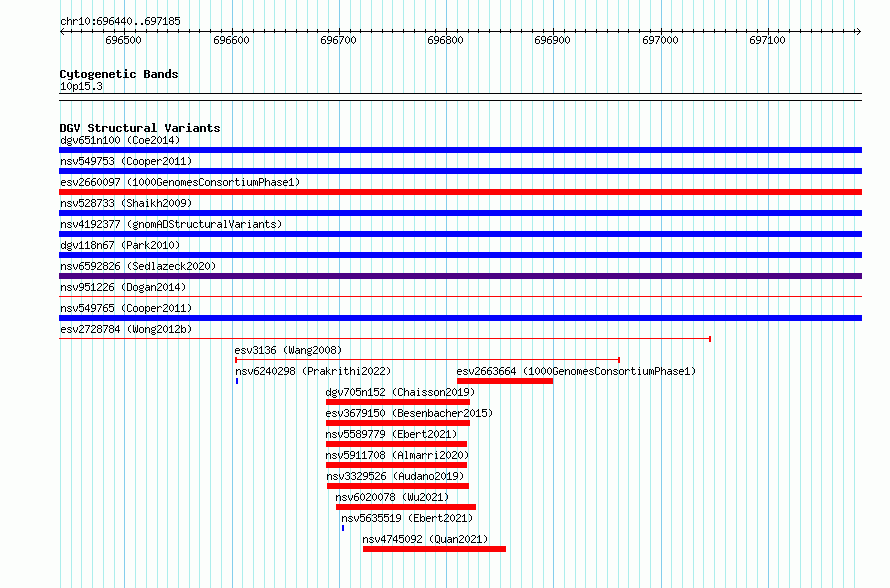Click the red bar under nsv3329526
Viewport: 890px width, 588px height.
click(x=398, y=486)
